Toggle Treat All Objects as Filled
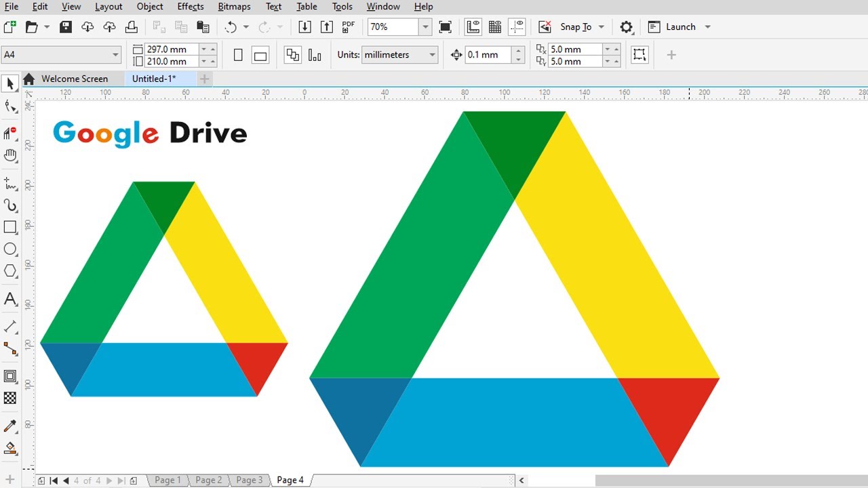Viewport: 868px width, 488px height. point(639,55)
